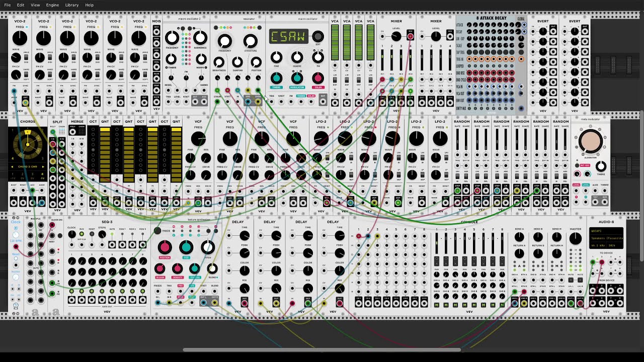
Task: Click the channel 1 fader on the left MIXER
Action: click(x=382, y=60)
